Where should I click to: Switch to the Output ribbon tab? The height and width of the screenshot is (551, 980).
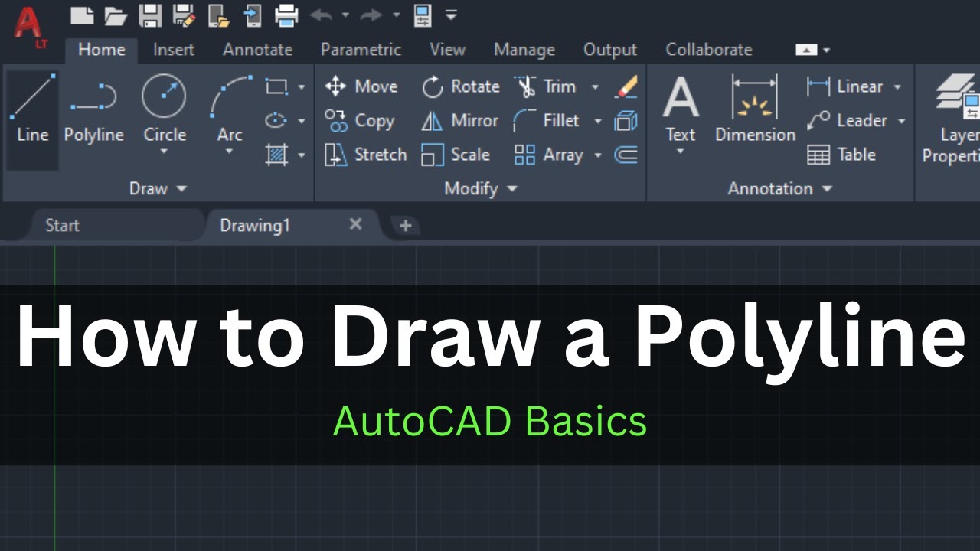pyautogui.click(x=610, y=50)
